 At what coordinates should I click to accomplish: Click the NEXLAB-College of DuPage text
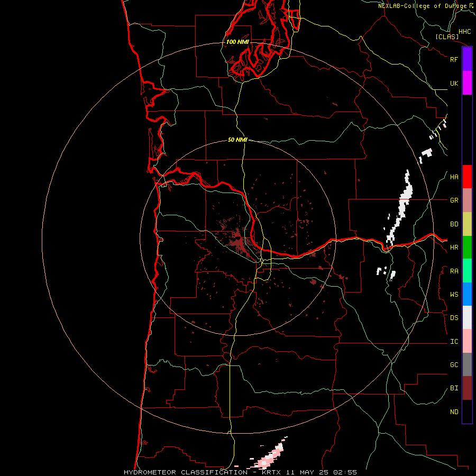click(422, 6)
